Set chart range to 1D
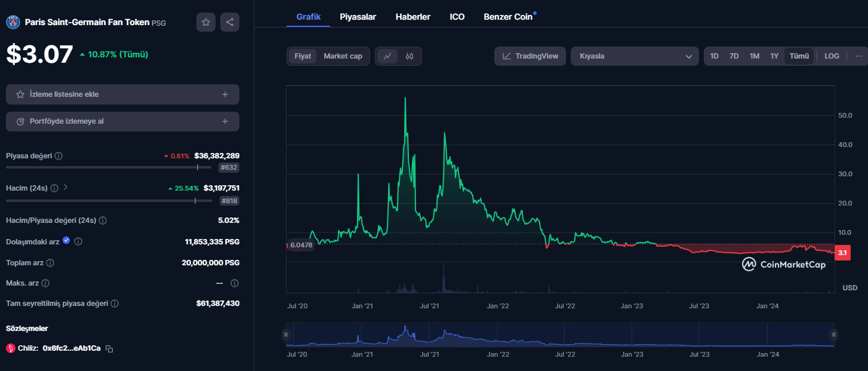Viewport: 868px width, 371px height. [714, 56]
